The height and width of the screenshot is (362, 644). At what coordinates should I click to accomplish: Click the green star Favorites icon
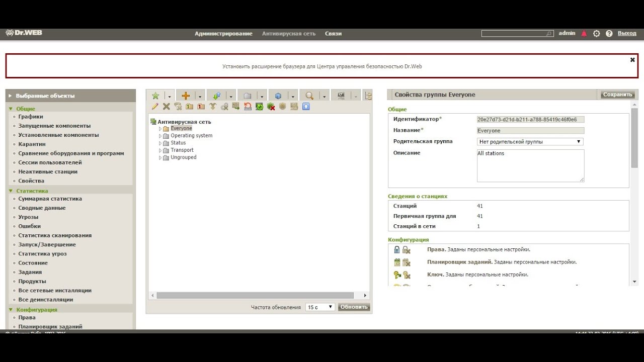click(155, 96)
